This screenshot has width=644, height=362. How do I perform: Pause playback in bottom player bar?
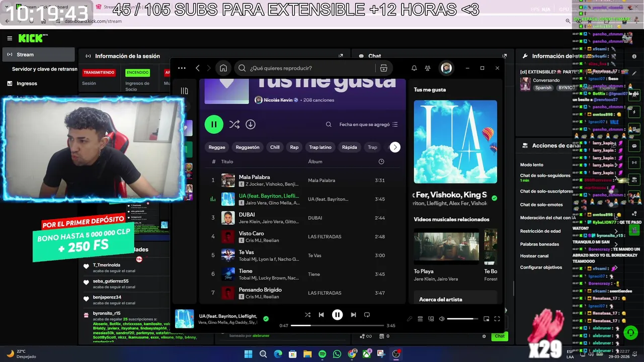[337, 315]
